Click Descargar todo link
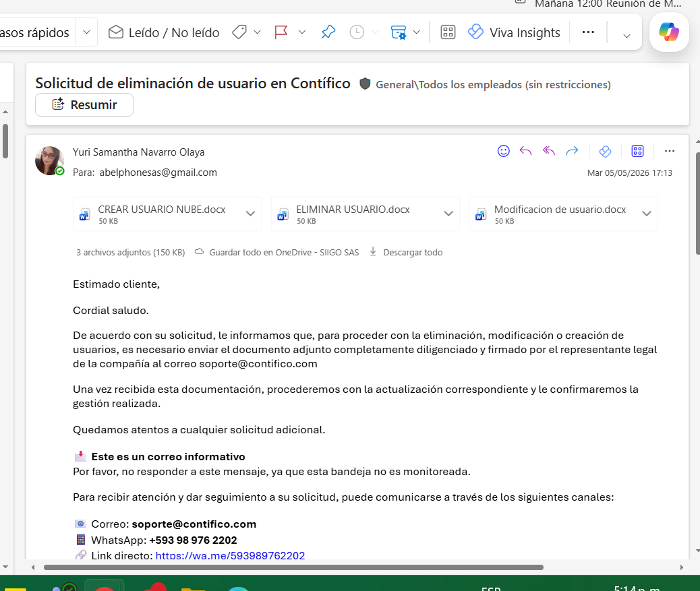 [x=406, y=253]
